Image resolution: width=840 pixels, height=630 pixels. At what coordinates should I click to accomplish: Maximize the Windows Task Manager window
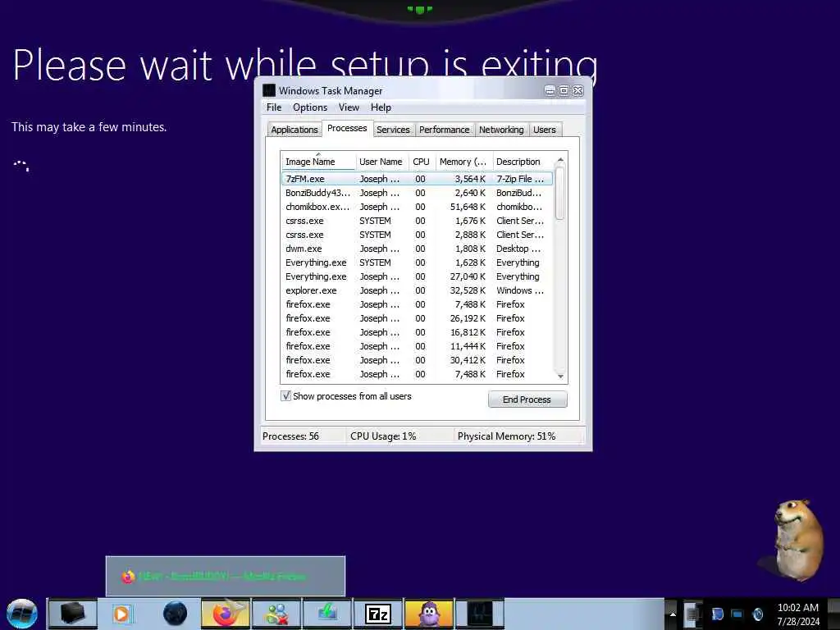[x=564, y=91]
